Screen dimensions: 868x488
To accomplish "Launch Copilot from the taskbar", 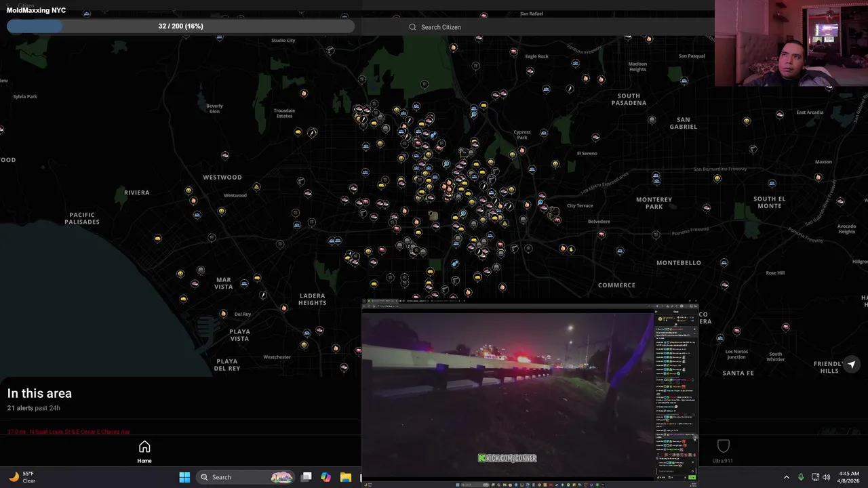I will (325, 477).
